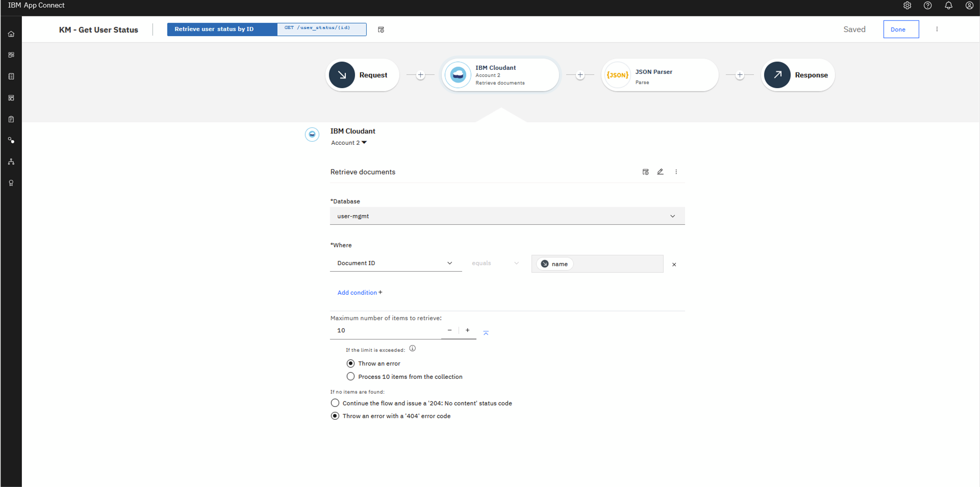Open notifications bell icon
This screenshot has height=487, width=980.
[948, 6]
